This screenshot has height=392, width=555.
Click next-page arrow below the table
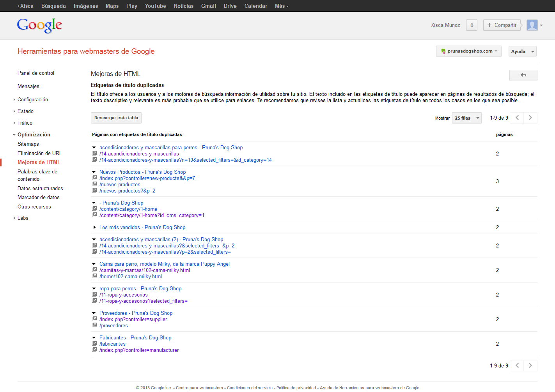pos(530,366)
